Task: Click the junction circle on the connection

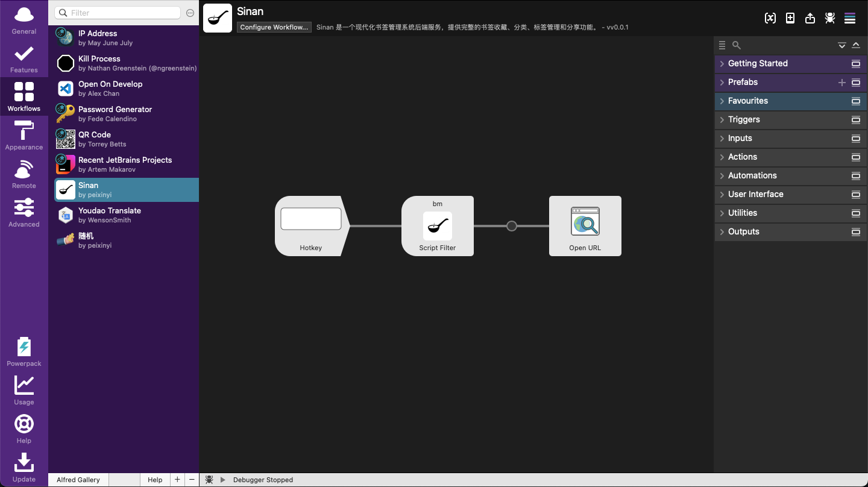Action: pyautogui.click(x=512, y=226)
